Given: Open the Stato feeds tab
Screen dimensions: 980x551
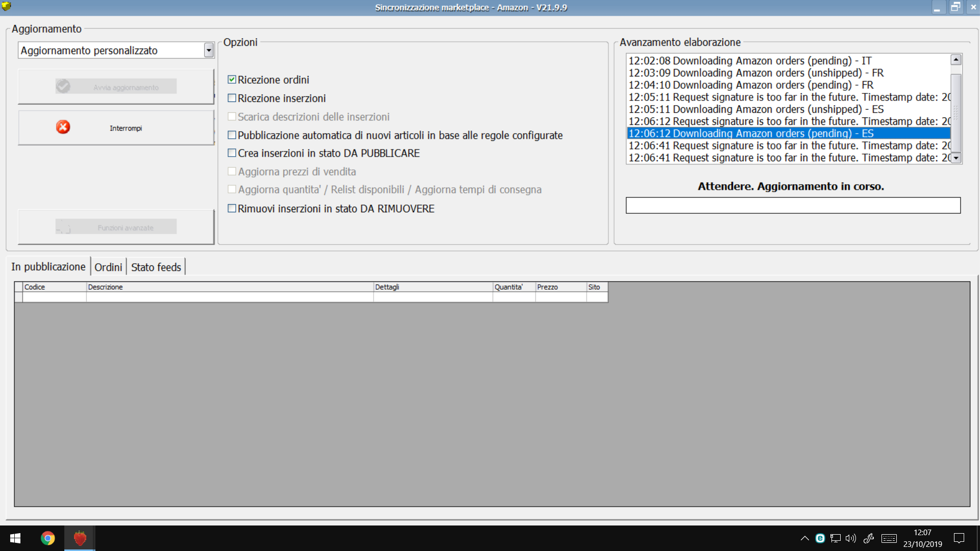Looking at the screenshot, I should (x=156, y=267).
